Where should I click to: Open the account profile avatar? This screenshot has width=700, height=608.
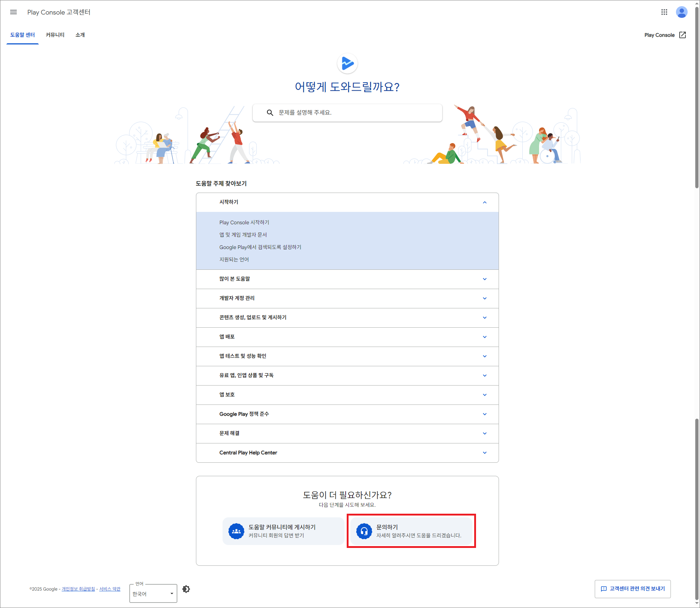(x=682, y=12)
